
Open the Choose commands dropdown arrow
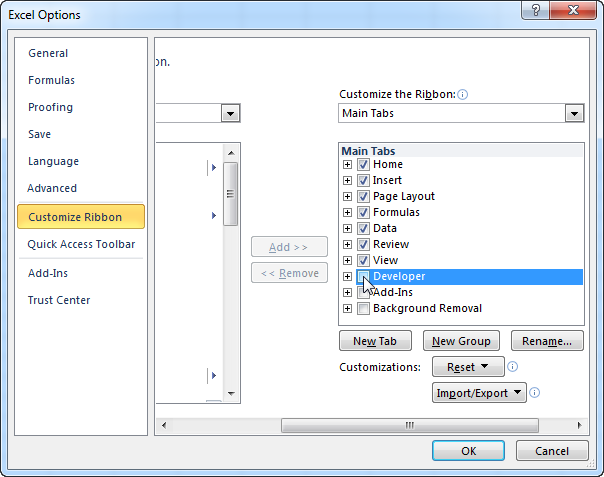coord(230,113)
